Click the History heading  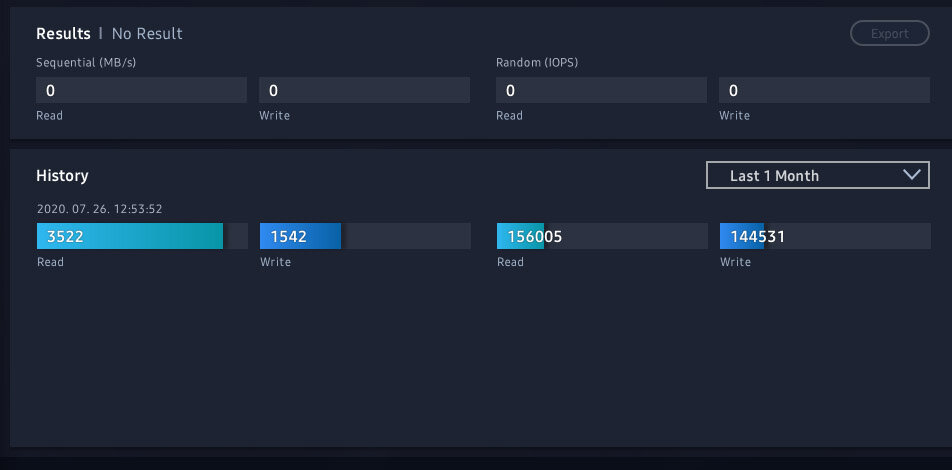coord(63,175)
